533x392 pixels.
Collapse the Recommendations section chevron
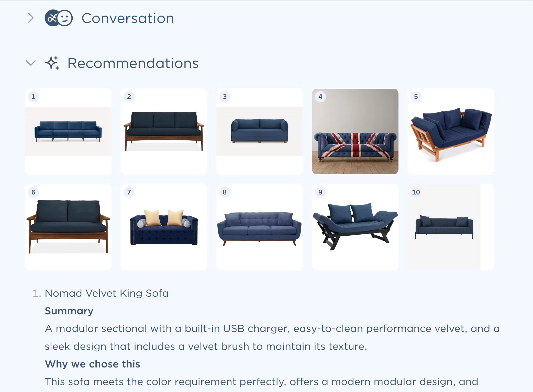[x=31, y=63]
